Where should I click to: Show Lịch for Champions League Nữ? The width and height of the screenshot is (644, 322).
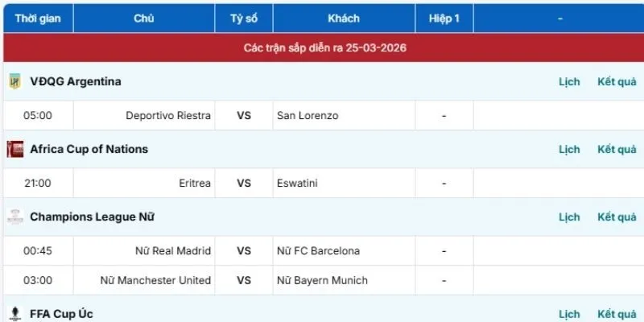(x=569, y=217)
